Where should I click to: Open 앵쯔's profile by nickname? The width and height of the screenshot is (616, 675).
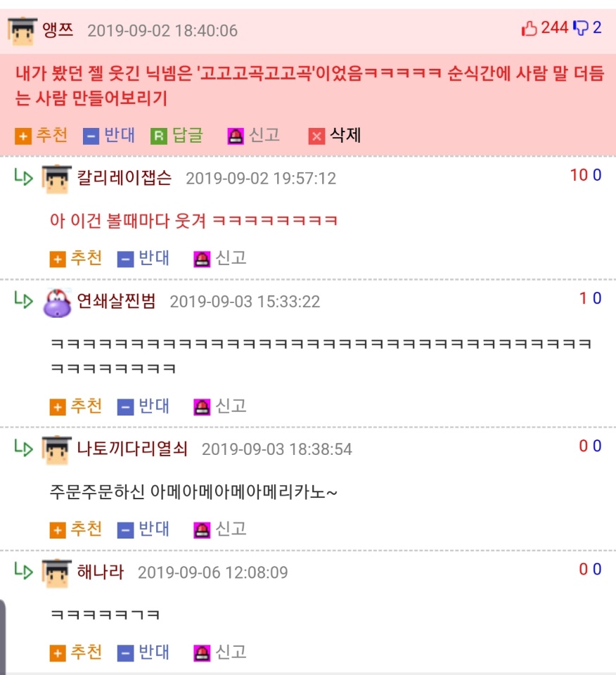pos(58,30)
